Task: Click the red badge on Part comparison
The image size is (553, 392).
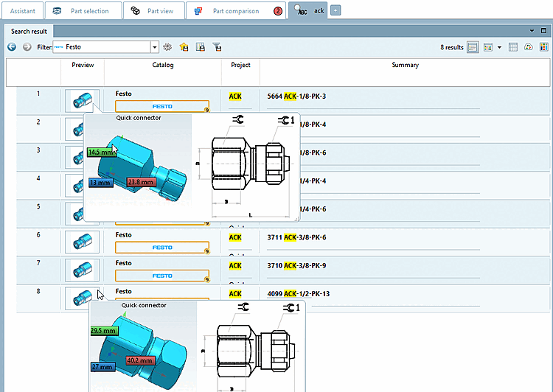Action: 278,11
